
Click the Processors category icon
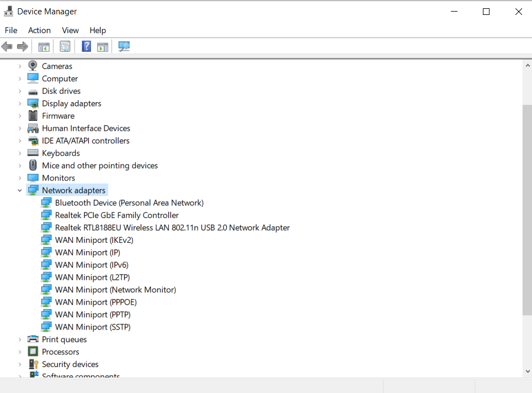(x=33, y=351)
